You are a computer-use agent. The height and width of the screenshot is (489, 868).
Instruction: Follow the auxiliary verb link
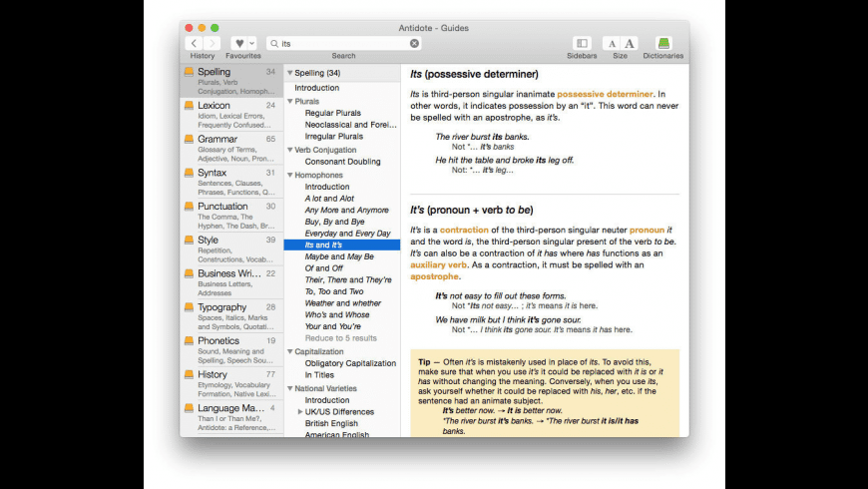tap(438, 264)
